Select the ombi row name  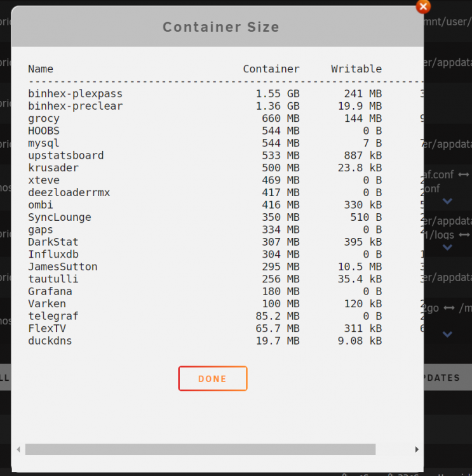pos(41,205)
